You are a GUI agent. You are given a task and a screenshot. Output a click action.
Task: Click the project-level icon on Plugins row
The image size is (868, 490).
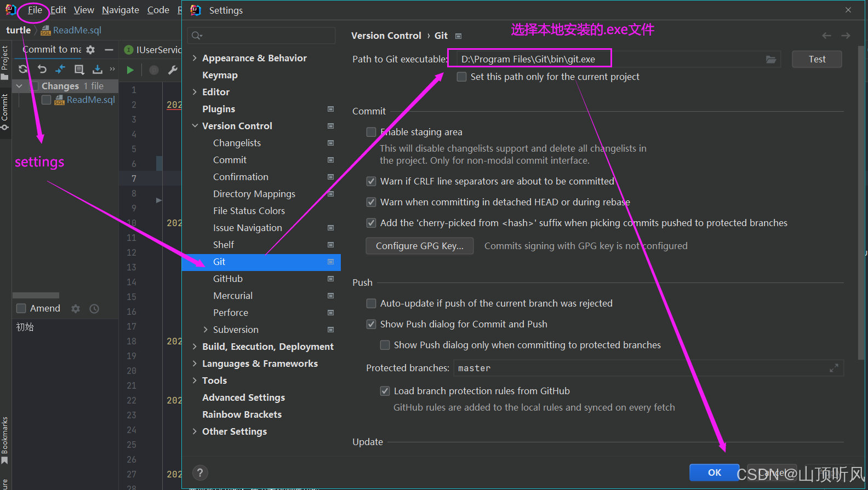coord(330,109)
